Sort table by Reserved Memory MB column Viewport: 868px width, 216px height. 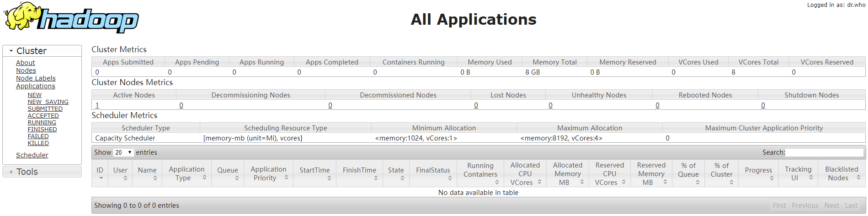point(651,173)
